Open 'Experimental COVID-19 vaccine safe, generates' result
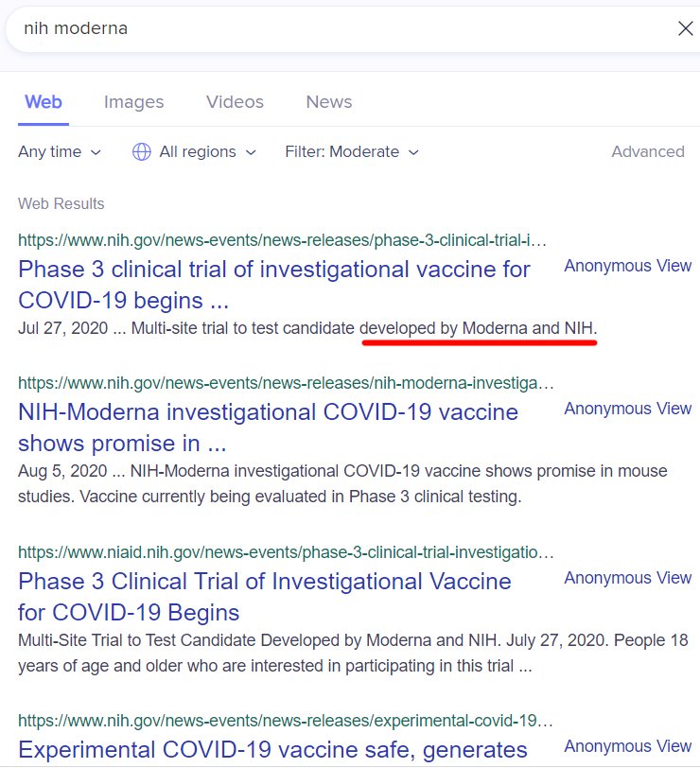The height and width of the screenshot is (768, 700). [272, 750]
